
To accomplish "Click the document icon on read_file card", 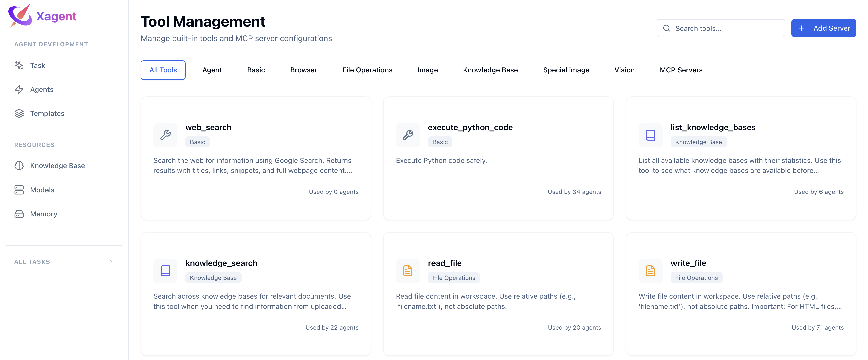I will [x=407, y=270].
